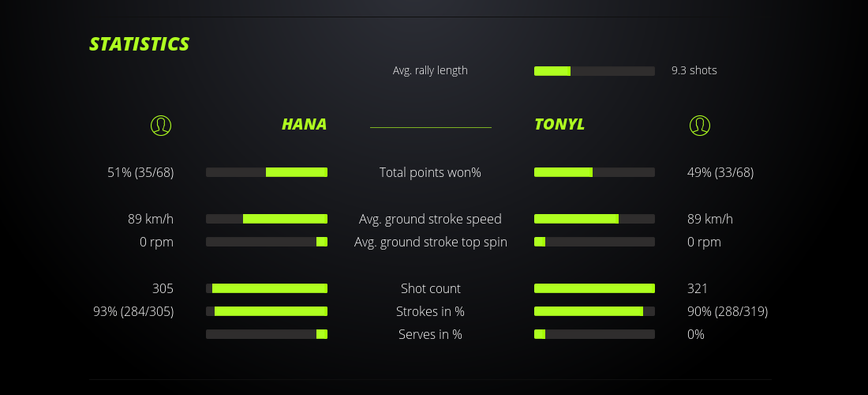This screenshot has width=868, height=395.
Task: Click the Shot count label
Action: tap(430, 288)
